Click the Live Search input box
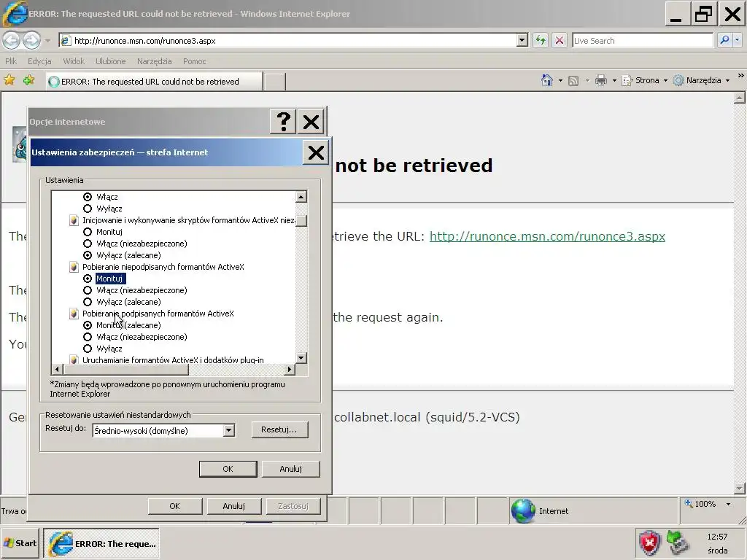The height and width of the screenshot is (560, 747). (642, 41)
